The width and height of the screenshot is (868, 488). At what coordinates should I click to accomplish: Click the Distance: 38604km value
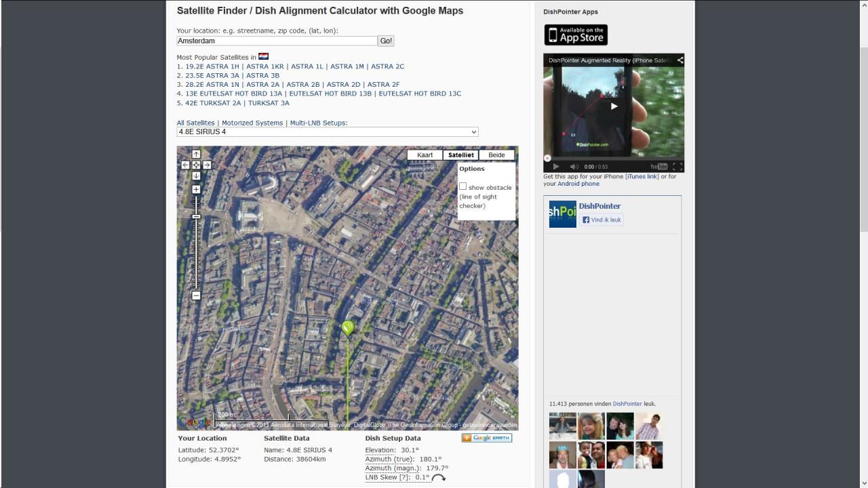pyautogui.click(x=295, y=459)
